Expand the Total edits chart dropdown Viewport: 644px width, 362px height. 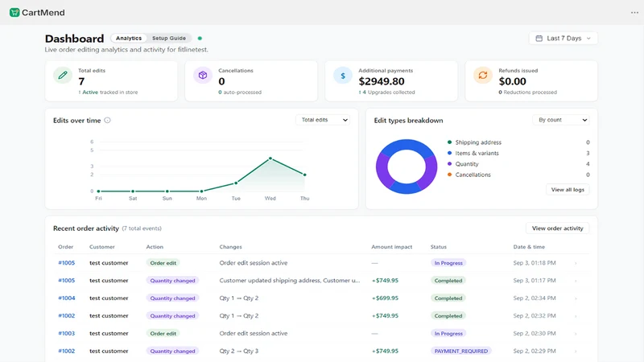click(323, 120)
